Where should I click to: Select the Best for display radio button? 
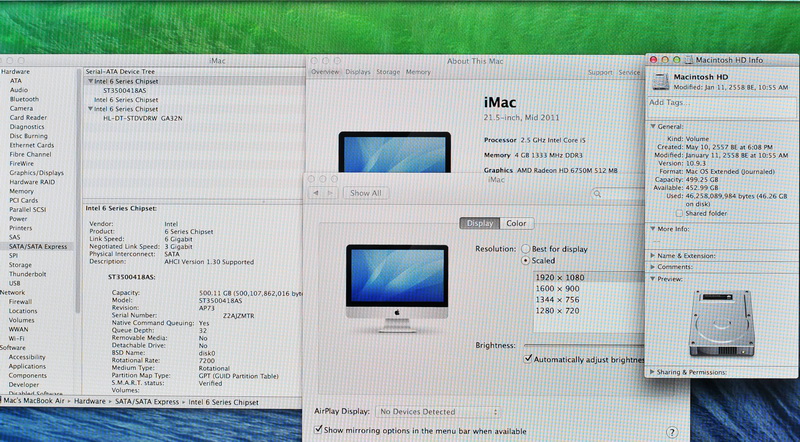click(x=526, y=249)
